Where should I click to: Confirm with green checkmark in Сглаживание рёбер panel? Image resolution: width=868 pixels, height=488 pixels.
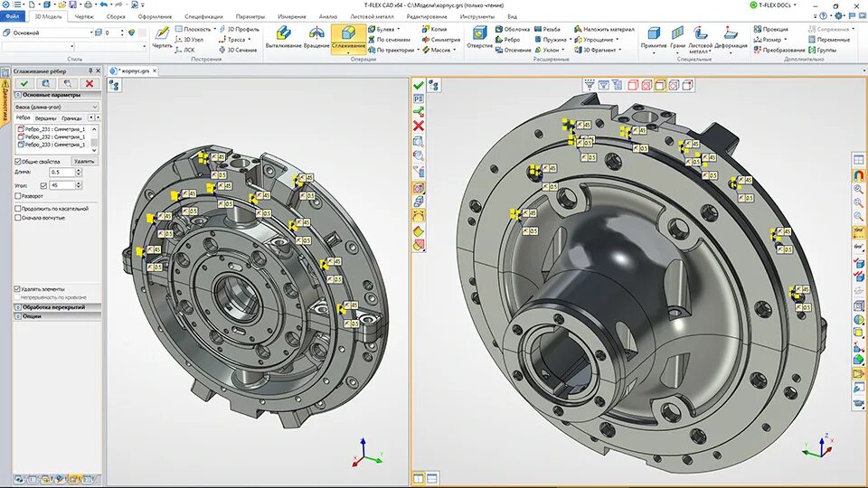pos(24,83)
